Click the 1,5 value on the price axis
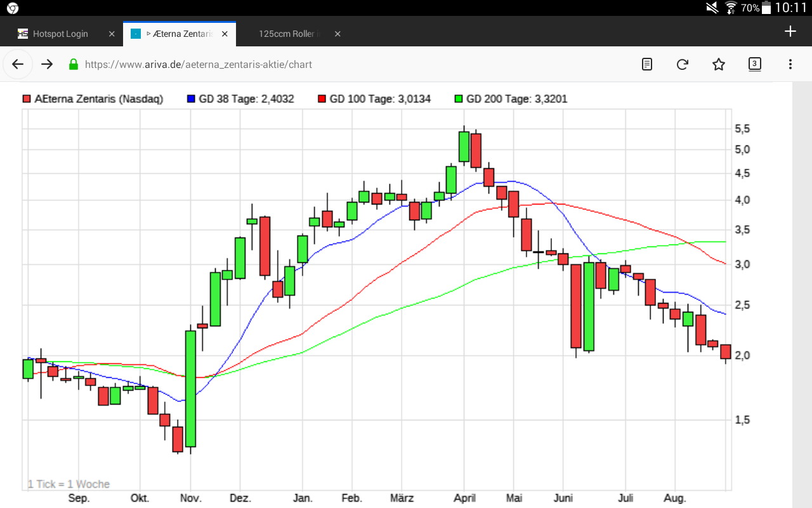 pyautogui.click(x=742, y=420)
